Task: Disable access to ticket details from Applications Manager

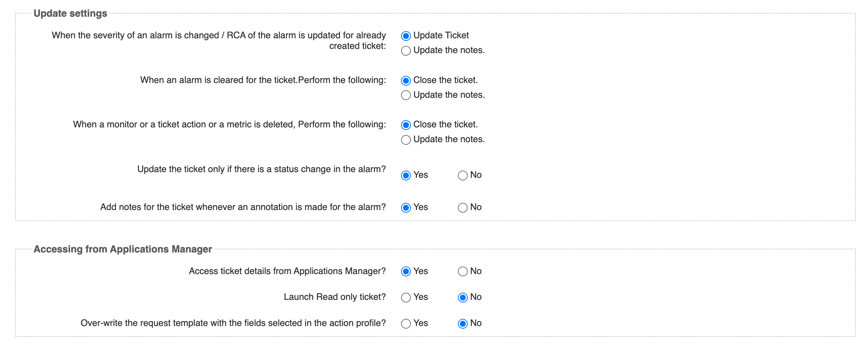Action: point(462,271)
